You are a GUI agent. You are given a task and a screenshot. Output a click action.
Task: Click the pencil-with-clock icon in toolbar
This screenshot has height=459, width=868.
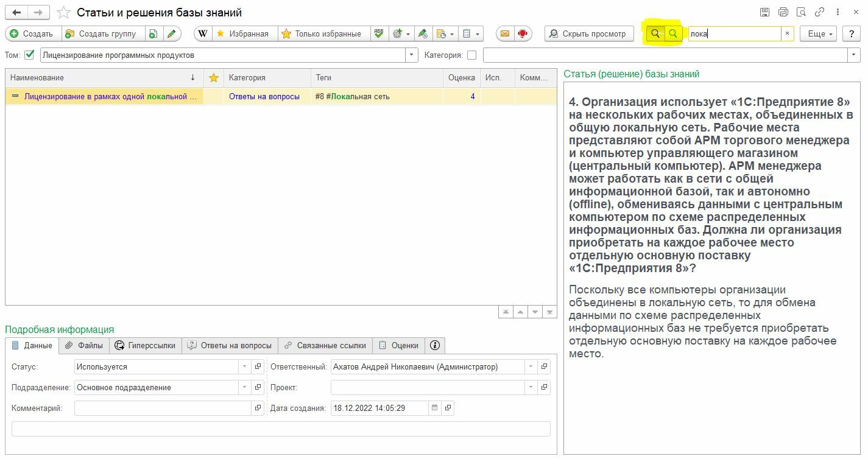[423, 33]
